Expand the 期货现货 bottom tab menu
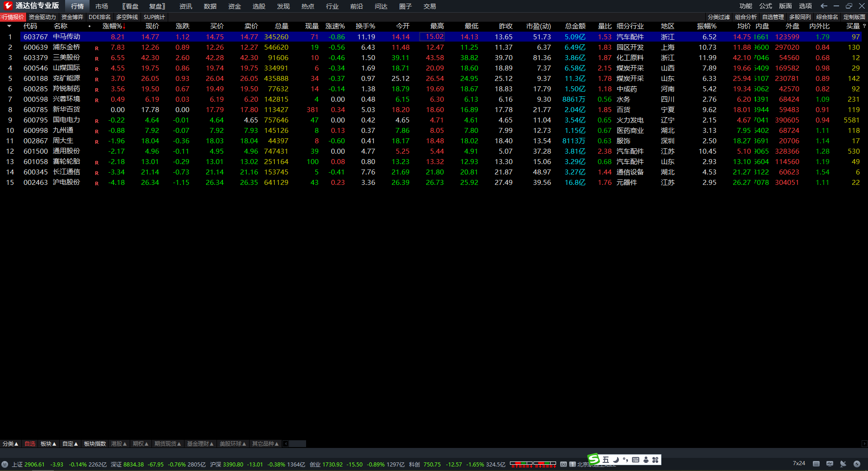The image size is (868, 471). 168,444
